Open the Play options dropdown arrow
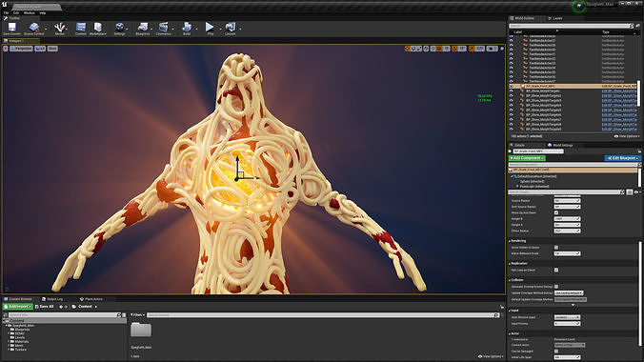Image resolution: width=644 pixels, height=362 pixels. pyautogui.click(x=220, y=29)
